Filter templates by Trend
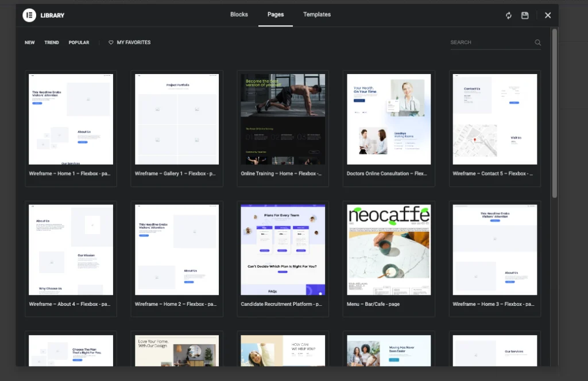Screen dimensions: 588x381 pyautogui.click(x=52, y=42)
